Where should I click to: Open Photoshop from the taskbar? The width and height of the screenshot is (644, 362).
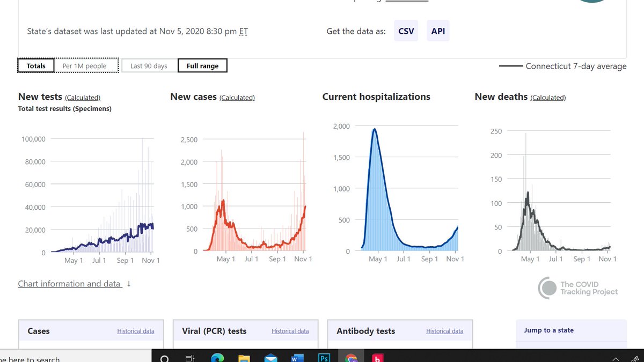pyautogui.click(x=324, y=358)
